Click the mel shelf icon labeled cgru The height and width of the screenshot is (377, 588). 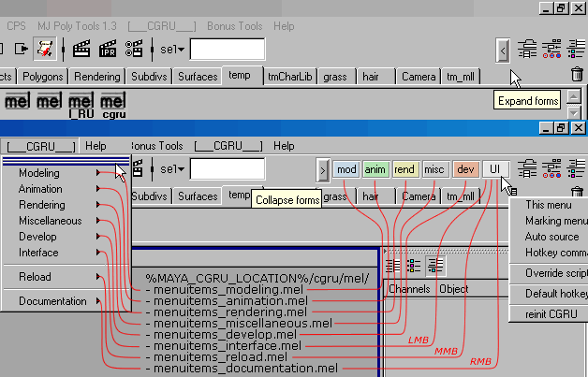(113, 103)
